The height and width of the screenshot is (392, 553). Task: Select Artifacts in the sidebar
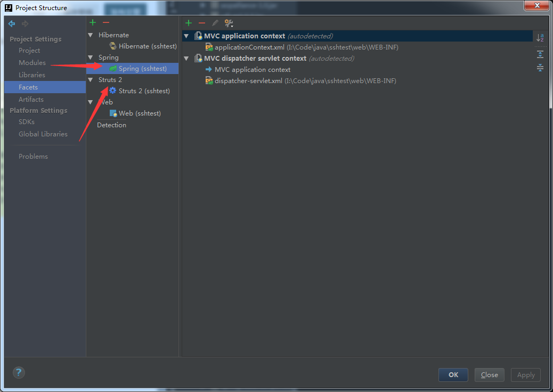point(31,100)
